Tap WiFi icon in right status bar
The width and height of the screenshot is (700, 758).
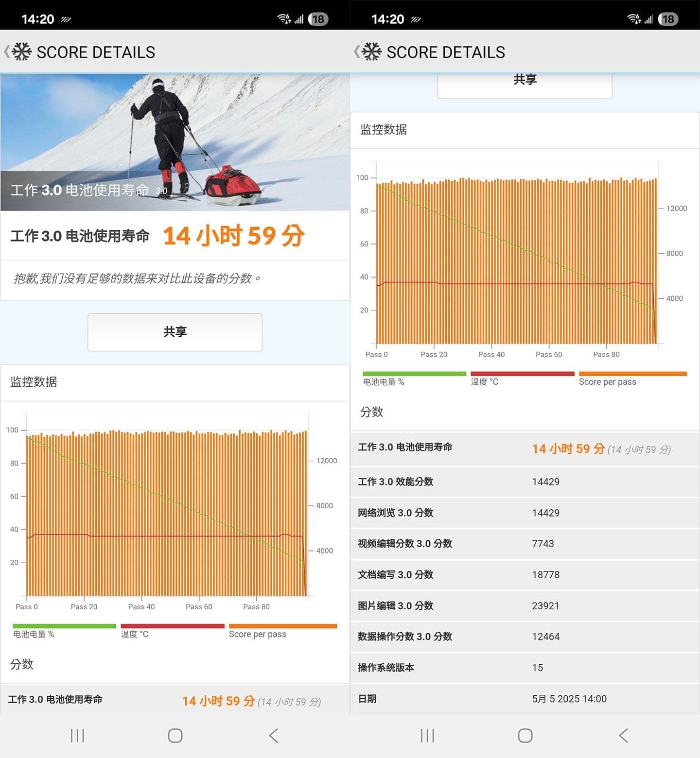click(x=634, y=19)
